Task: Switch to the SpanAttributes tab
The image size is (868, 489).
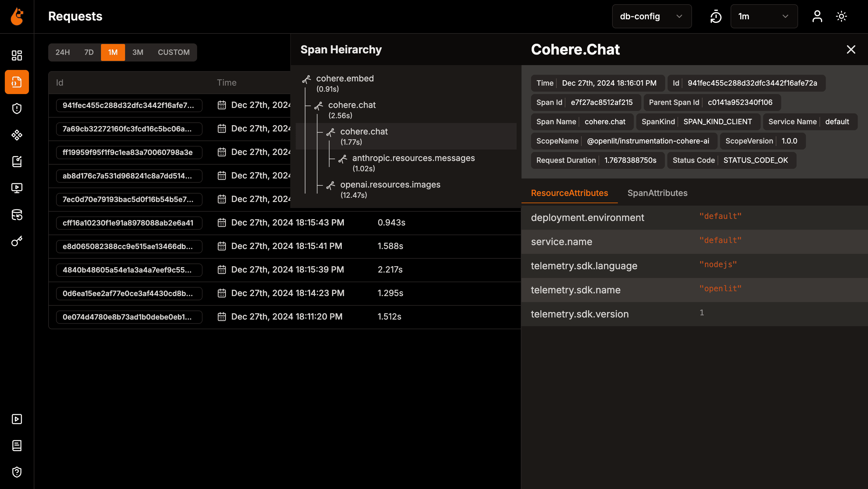Action: pyautogui.click(x=657, y=193)
